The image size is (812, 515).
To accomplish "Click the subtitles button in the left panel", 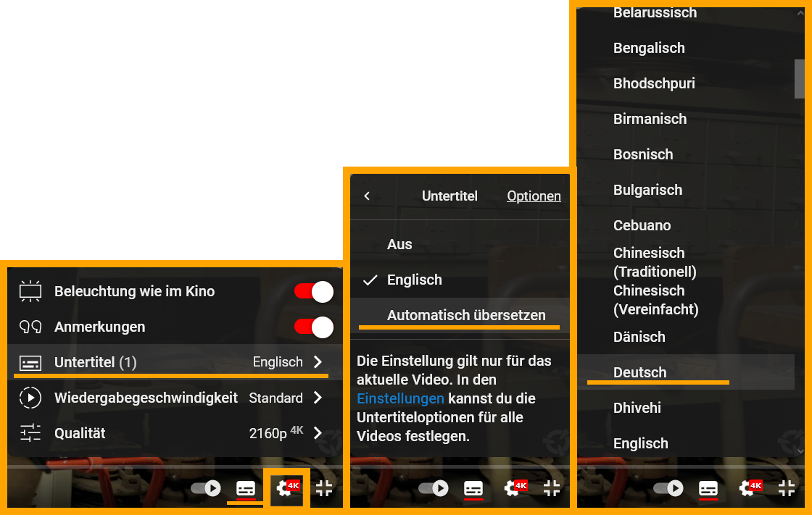I will [x=246, y=488].
